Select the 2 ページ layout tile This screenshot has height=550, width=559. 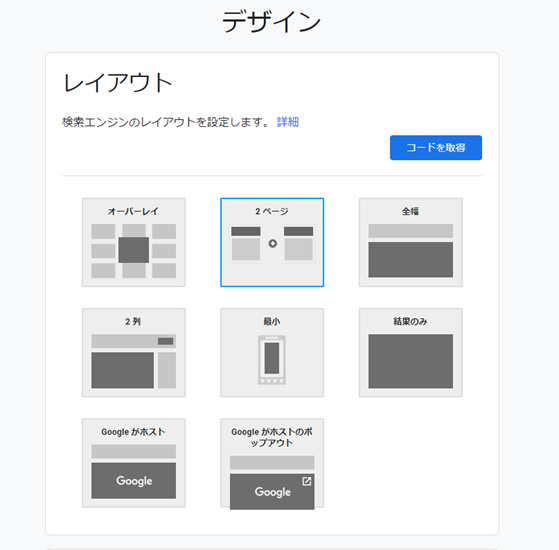tap(272, 242)
